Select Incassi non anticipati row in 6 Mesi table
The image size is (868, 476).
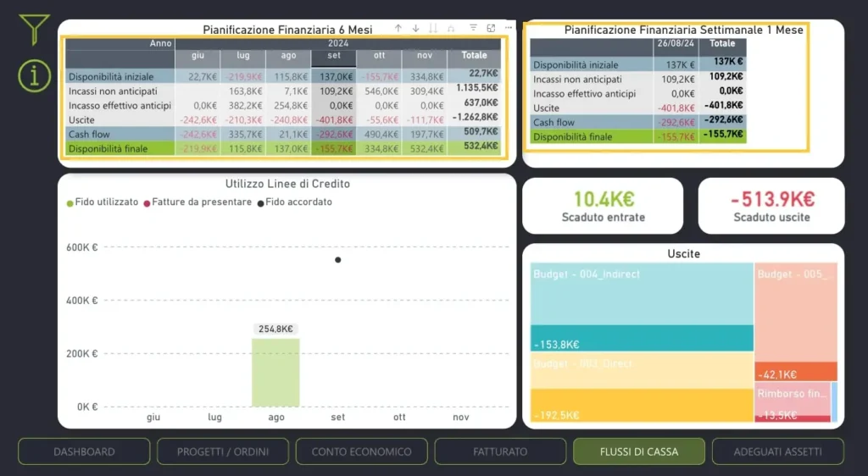283,91
